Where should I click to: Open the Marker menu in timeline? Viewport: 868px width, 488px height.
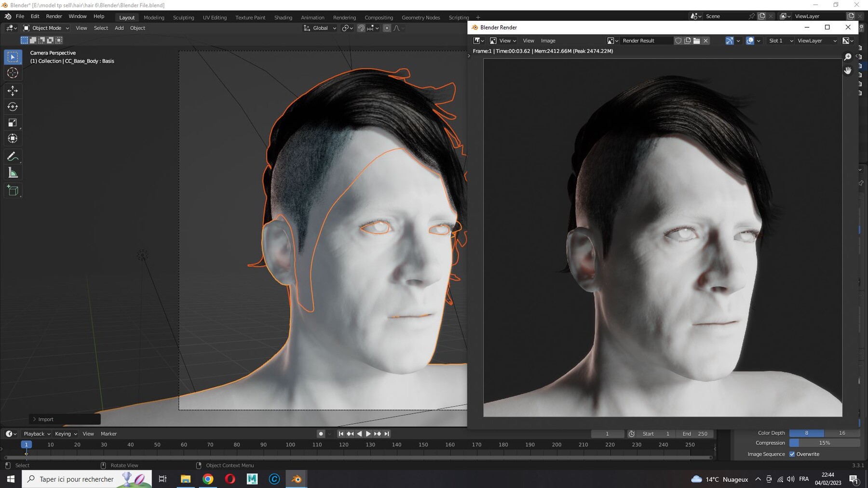[x=108, y=434]
